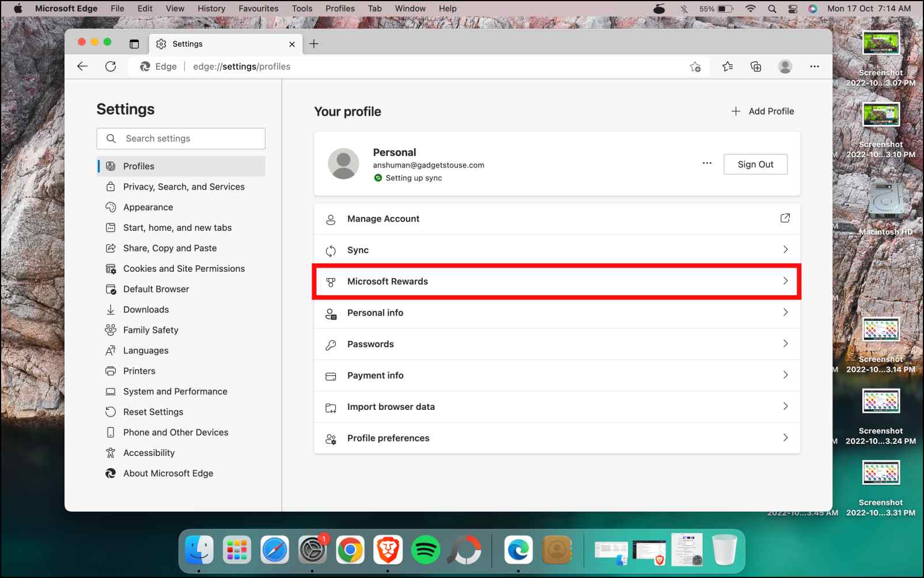The height and width of the screenshot is (578, 924).
Task: Click the Profile preferences gear-person icon
Action: (x=331, y=439)
